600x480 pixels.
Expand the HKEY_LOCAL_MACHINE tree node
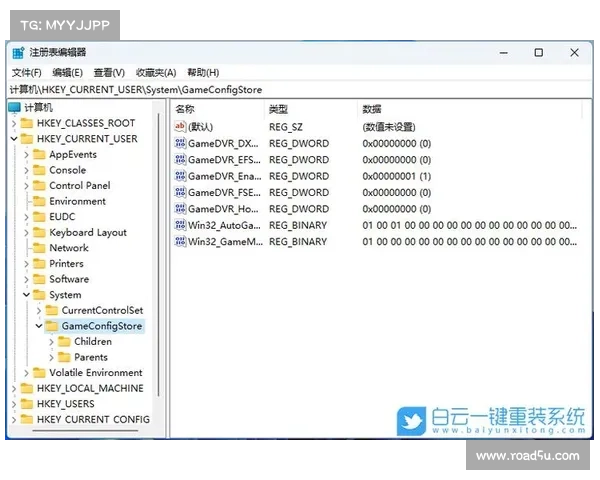tap(14, 388)
